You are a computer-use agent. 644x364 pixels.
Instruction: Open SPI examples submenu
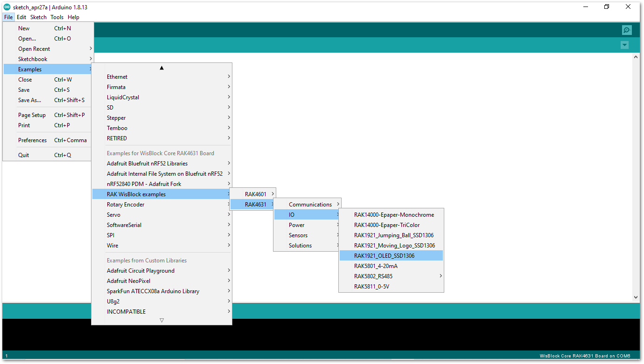tap(161, 235)
